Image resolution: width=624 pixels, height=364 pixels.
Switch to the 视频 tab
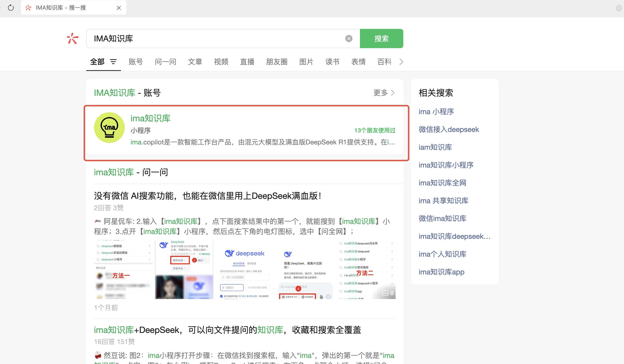[221, 62]
